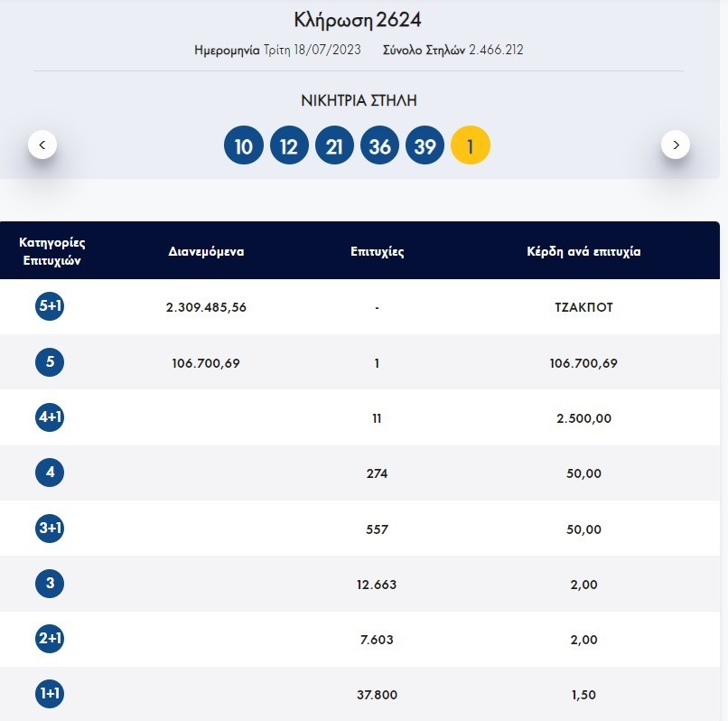728x721 pixels.
Task: Click the Κλήρωση 2624 title
Action: (x=359, y=20)
